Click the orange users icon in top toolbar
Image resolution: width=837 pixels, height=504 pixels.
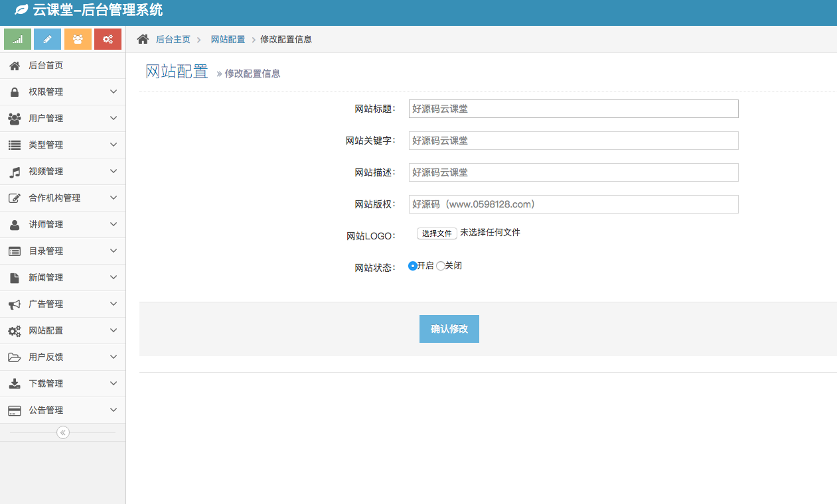coord(78,39)
